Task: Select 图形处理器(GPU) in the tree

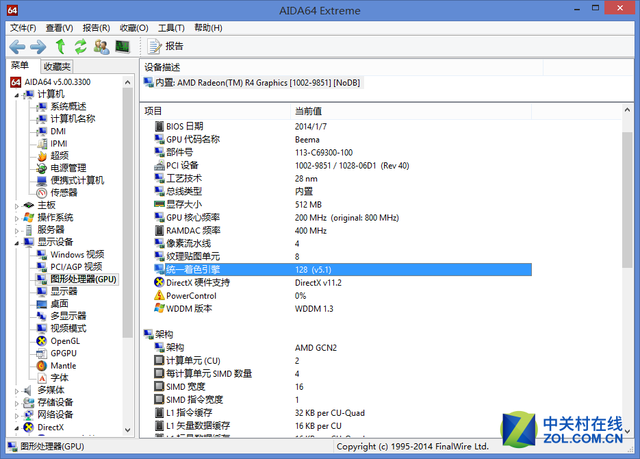Action: coord(83,279)
